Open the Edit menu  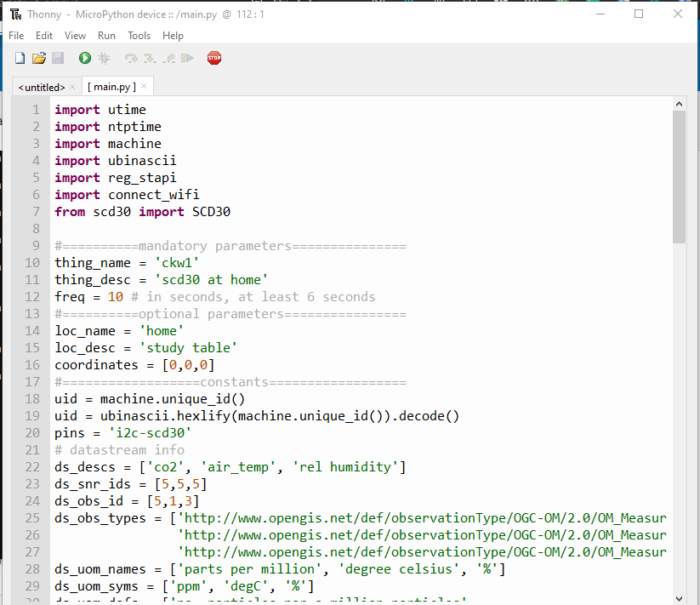(44, 36)
